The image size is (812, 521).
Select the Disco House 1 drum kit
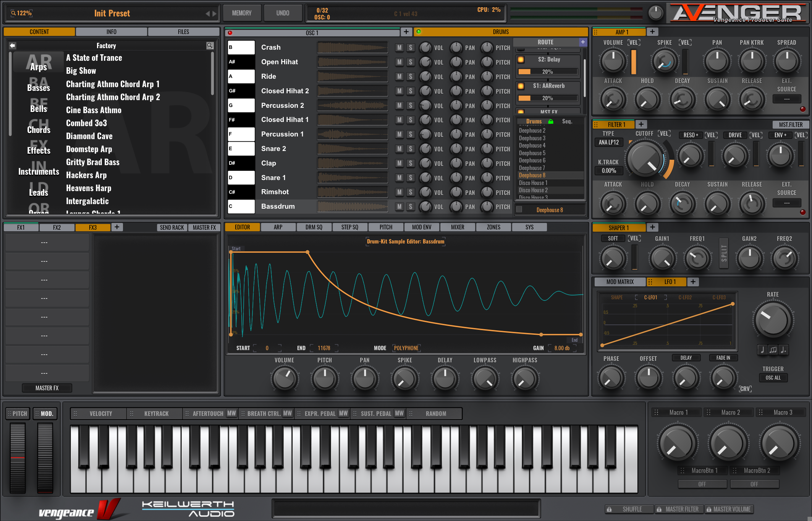click(x=533, y=183)
